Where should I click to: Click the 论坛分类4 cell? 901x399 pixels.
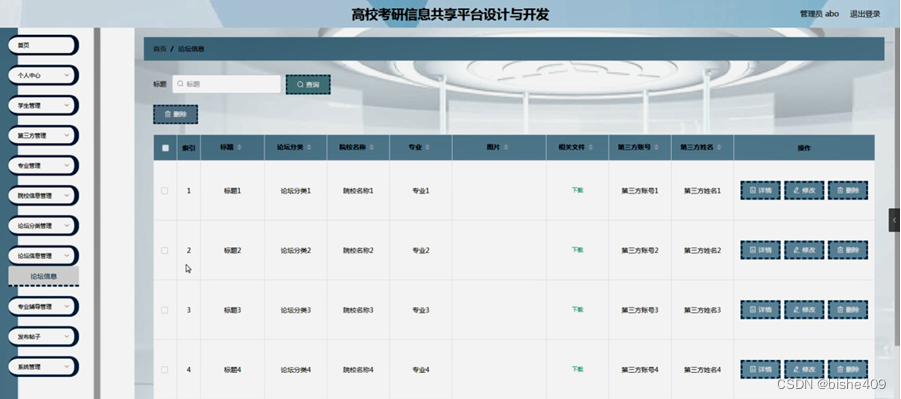[x=295, y=370]
